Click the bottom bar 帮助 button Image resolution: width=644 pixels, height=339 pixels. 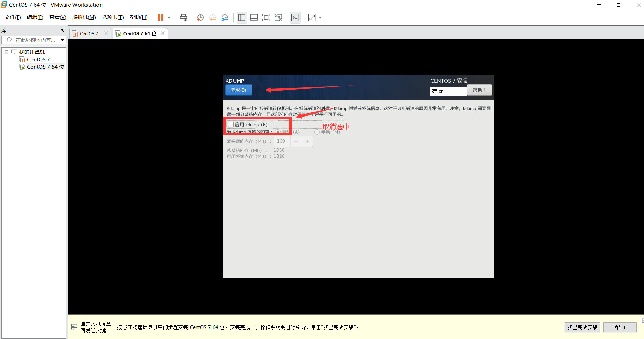coord(620,327)
